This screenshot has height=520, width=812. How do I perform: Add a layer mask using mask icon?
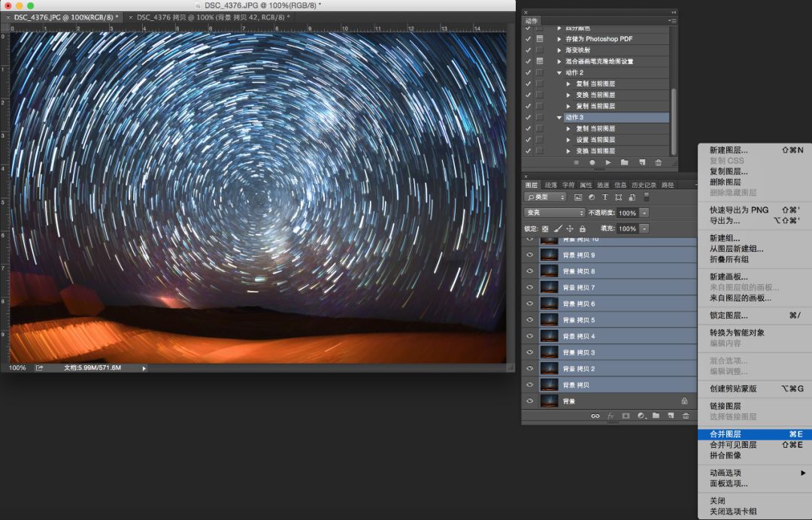coord(626,416)
